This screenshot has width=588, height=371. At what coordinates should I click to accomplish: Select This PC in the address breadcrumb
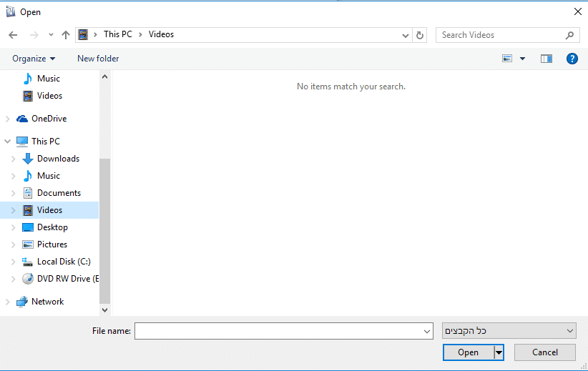[x=118, y=34]
